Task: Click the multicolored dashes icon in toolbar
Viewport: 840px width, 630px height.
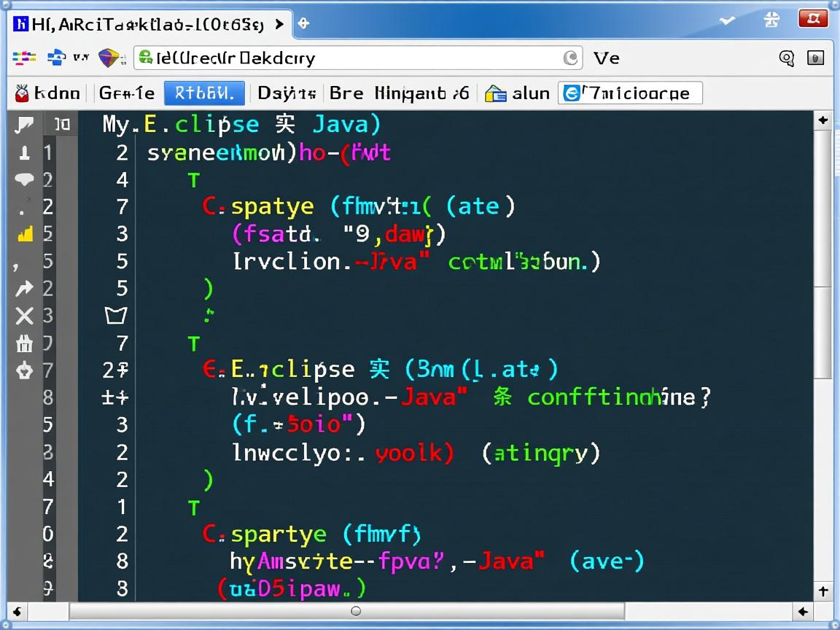Action: point(24,58)
